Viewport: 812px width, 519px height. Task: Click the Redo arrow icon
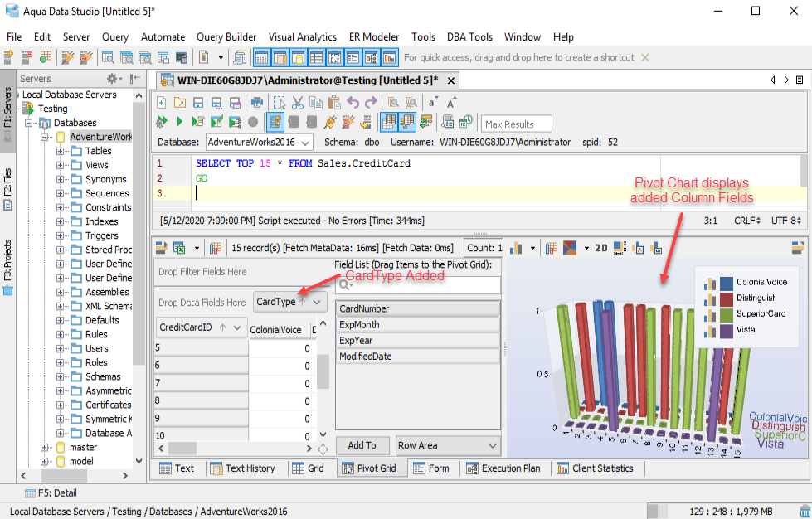[x=370, y=103]
